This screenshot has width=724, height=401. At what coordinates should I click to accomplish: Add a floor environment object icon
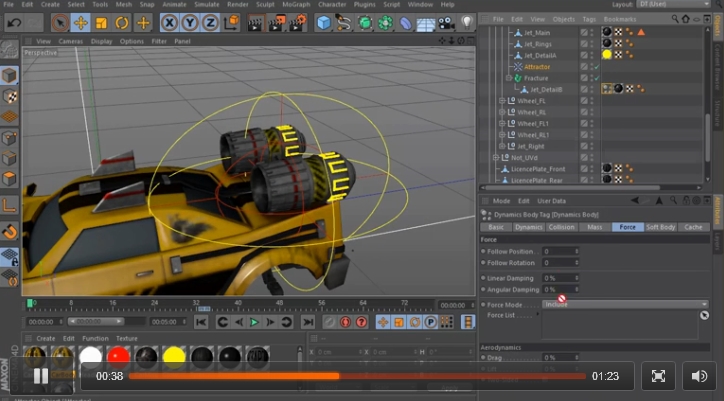426,24
